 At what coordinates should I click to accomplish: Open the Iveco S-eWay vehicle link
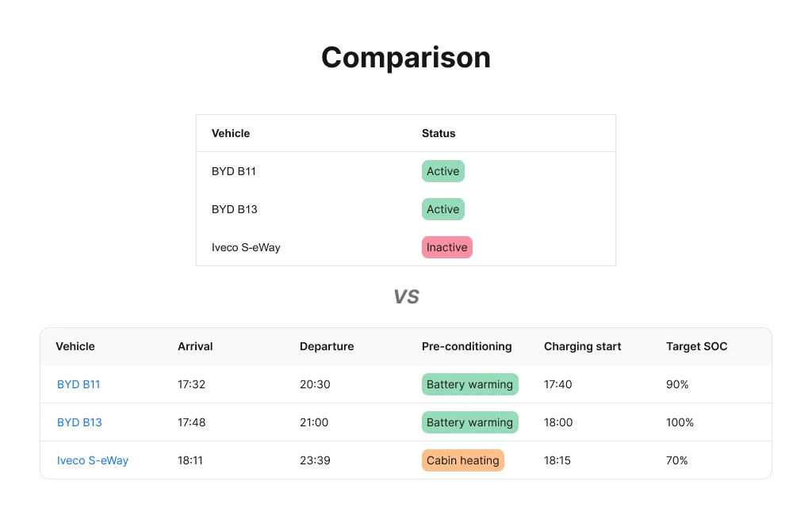click(x=92, y=460)
